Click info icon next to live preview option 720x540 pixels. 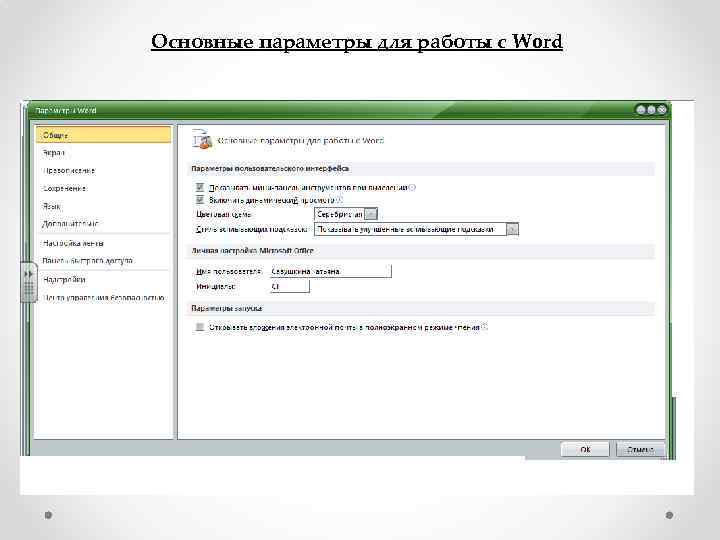click(339, 200)
